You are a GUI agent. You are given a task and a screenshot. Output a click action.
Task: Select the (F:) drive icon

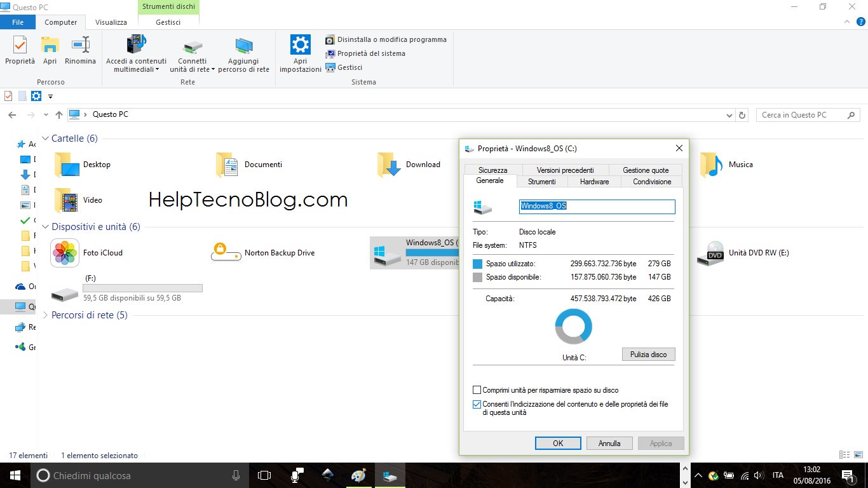click(65, 294)
